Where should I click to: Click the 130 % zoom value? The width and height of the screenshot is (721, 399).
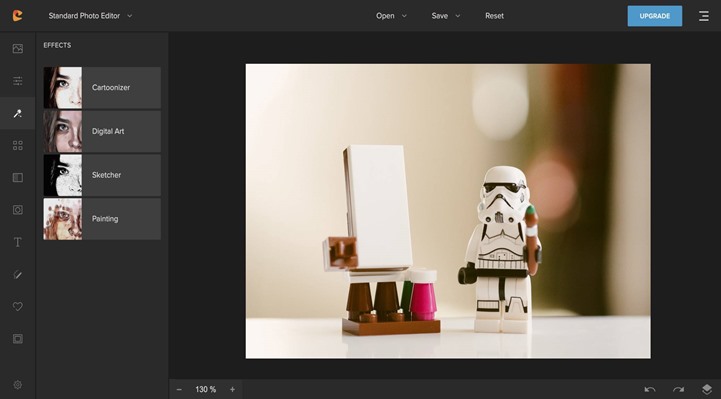pyautogui.click(x=206, y=389)
